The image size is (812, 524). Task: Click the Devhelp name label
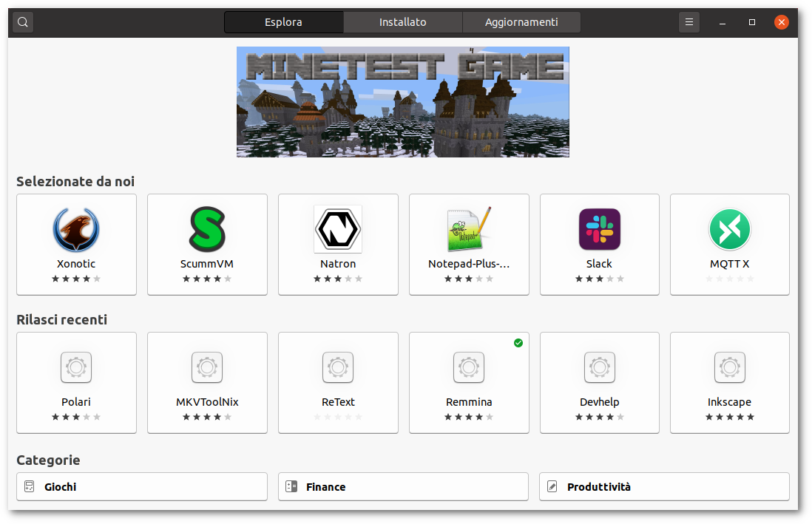pyautogui.click(x=600, y=402)
